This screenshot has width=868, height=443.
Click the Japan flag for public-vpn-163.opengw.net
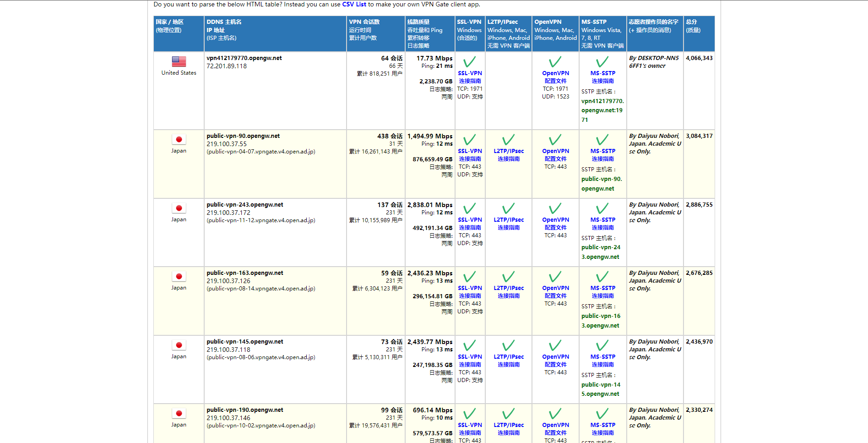point(179,276)
